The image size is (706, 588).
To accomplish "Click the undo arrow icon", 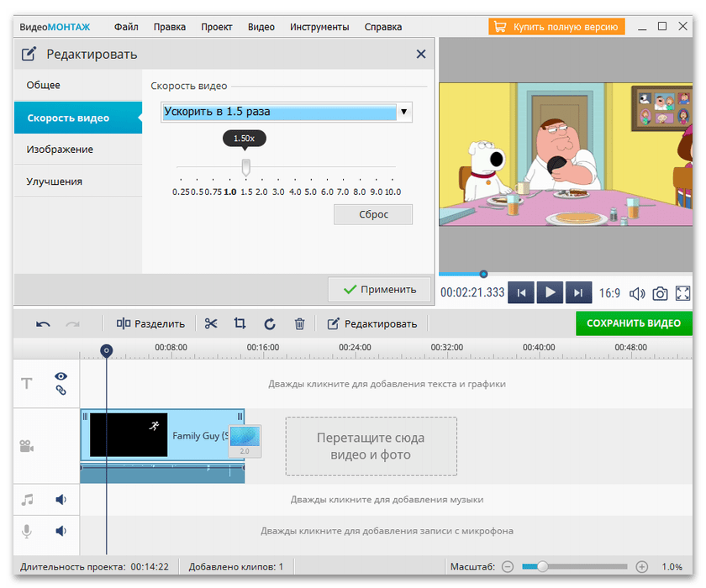I will point(43,323).
